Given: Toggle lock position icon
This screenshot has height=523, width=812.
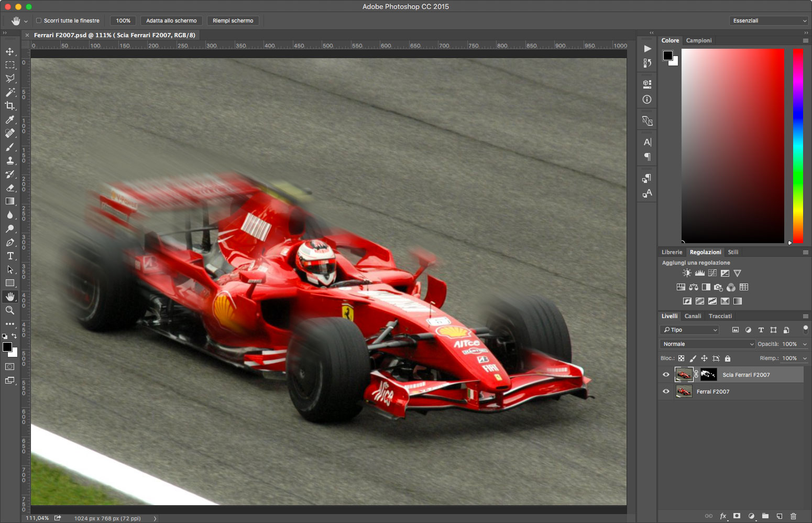Looking at the screenshot, I should 704,358.
